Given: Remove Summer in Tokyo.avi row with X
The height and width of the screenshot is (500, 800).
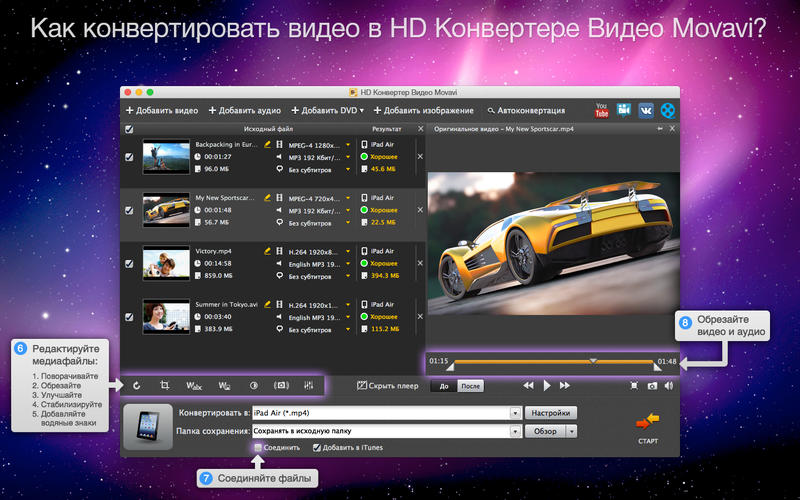Looking at the screenshot, I should pos(420,316).
